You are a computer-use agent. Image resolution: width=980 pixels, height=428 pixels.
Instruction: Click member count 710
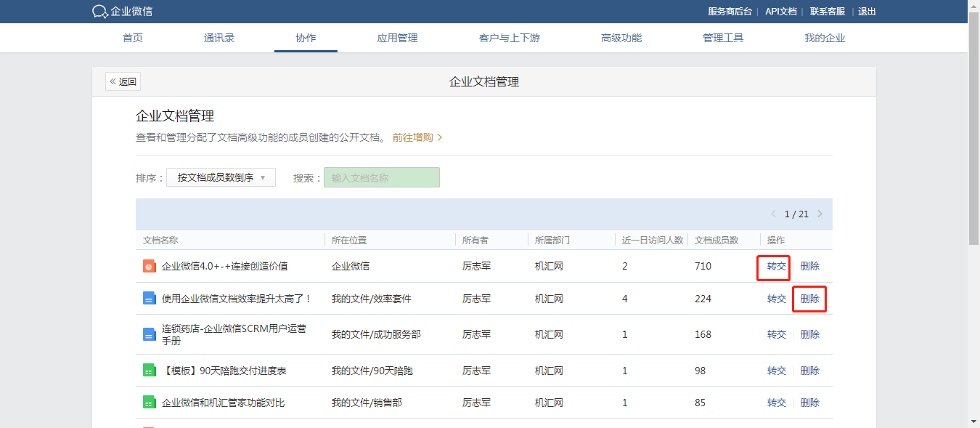click(x=703, y=266)
